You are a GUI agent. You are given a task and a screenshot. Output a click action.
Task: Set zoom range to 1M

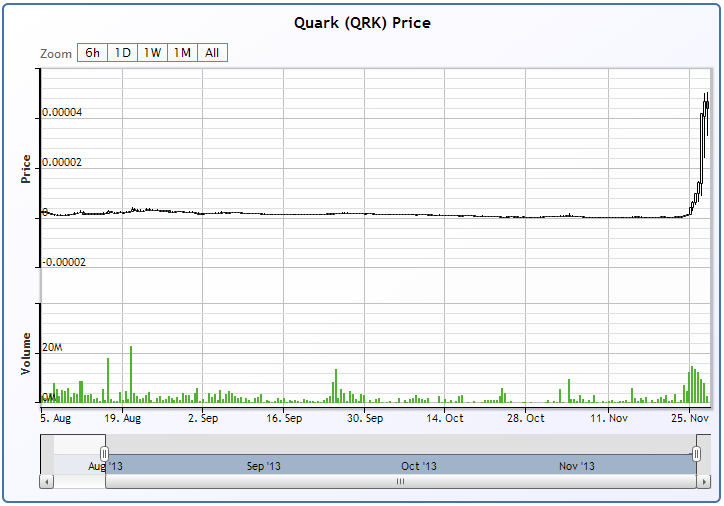[x=182, y=53]
